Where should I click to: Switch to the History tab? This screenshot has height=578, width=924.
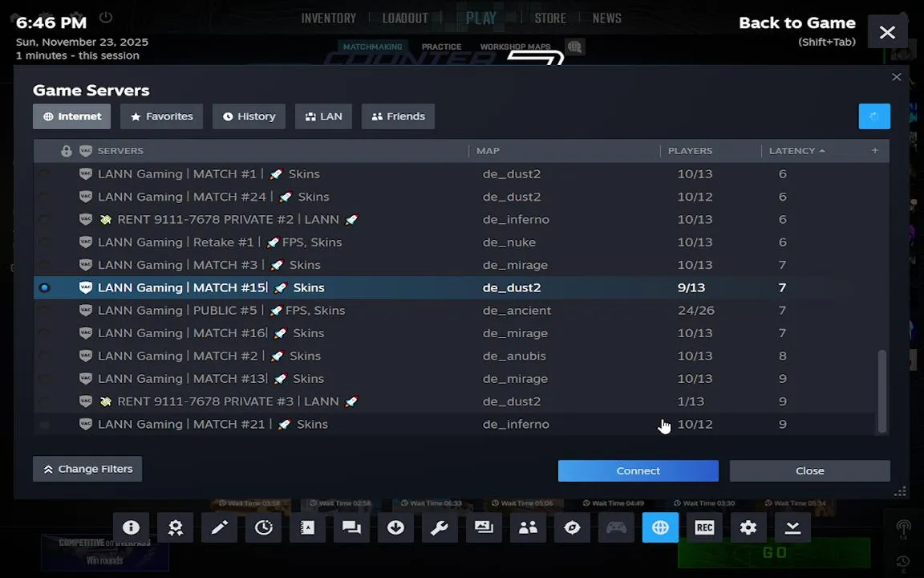pos(249,116)
